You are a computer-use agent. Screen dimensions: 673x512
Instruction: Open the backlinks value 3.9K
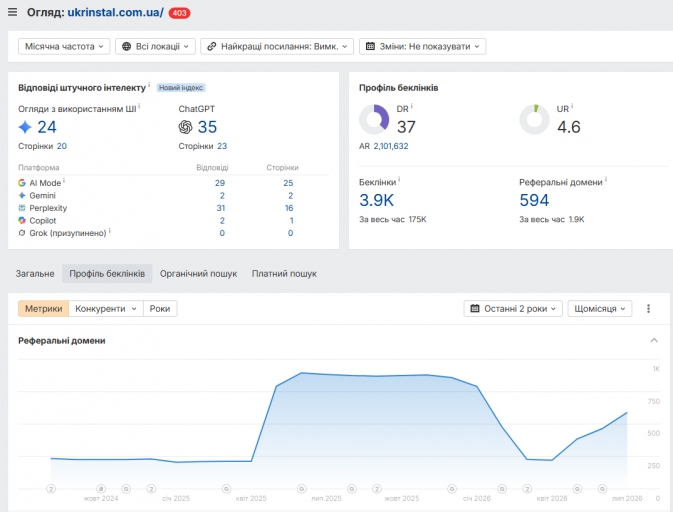point(376,200)
